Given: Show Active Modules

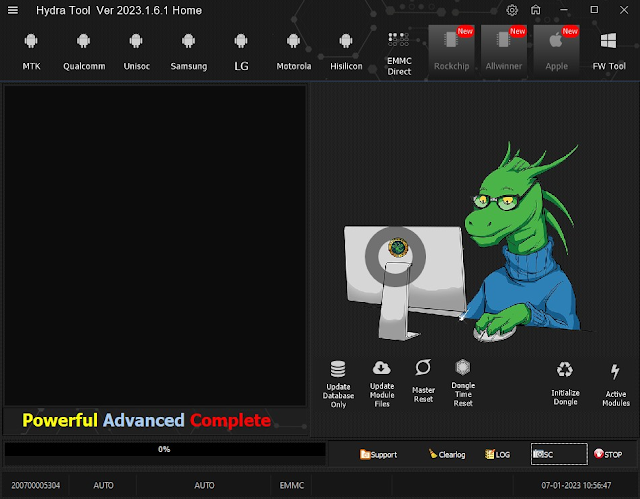Looking at the screenshot, I should click(616, 385).
